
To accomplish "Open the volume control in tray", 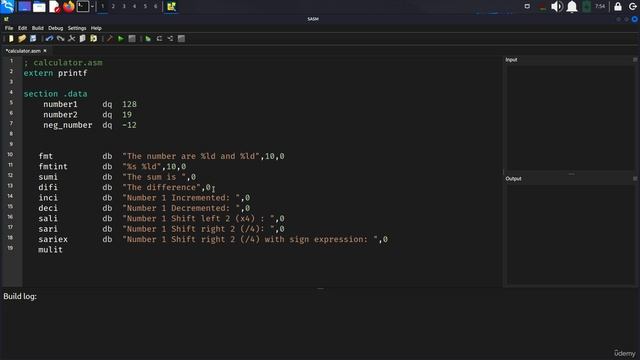I will coord(556,6).
